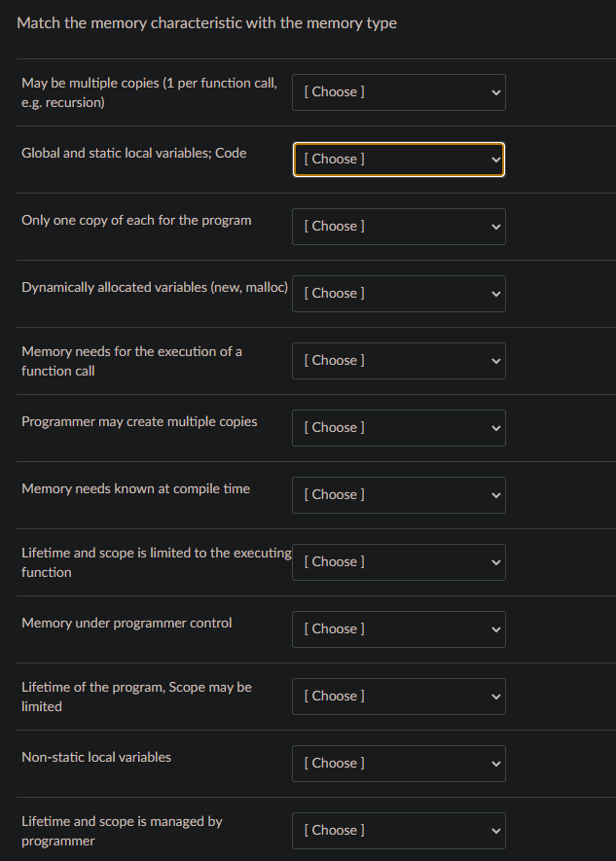The width and height of the screenshot is (616, 861).
Task: Click chevron arrow beside 'May be multiple copies'
Action: pyautogui.click(x=495, y=92)
